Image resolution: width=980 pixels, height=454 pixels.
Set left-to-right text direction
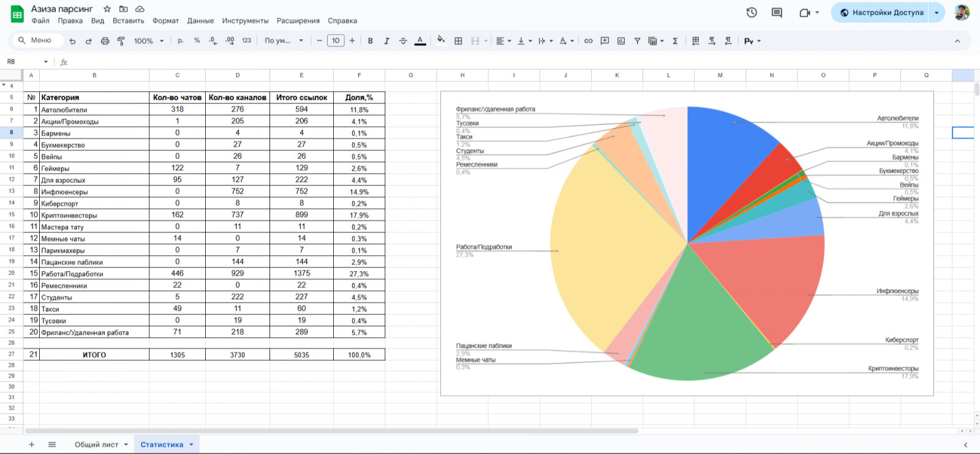click(712, 41)
